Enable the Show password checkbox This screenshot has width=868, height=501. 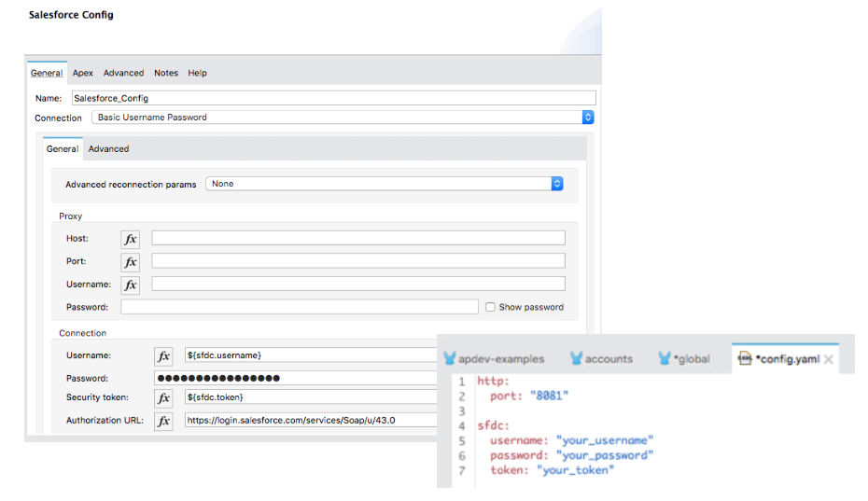tap(490, 307)
